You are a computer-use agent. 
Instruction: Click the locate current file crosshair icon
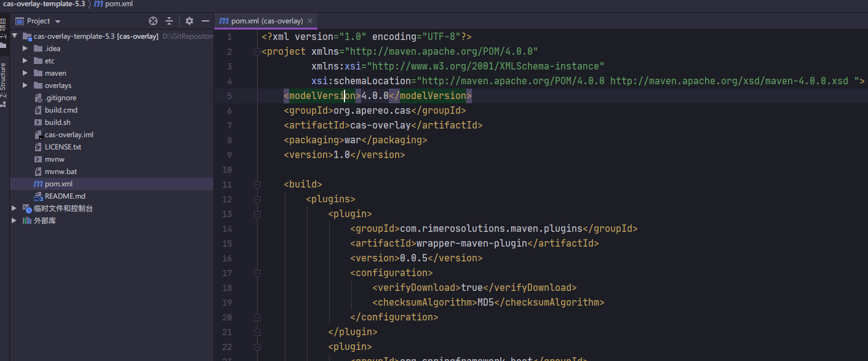point(153,21)
